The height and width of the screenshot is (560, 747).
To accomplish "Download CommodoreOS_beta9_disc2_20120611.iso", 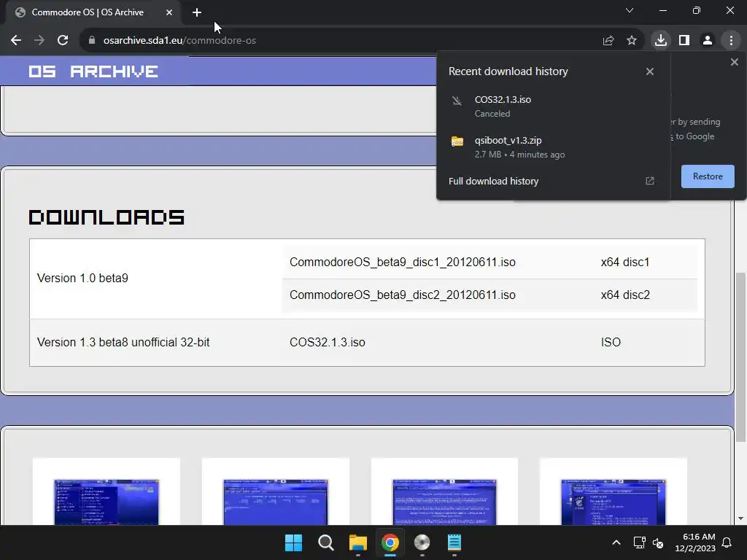I will click(x=403, y=295).
